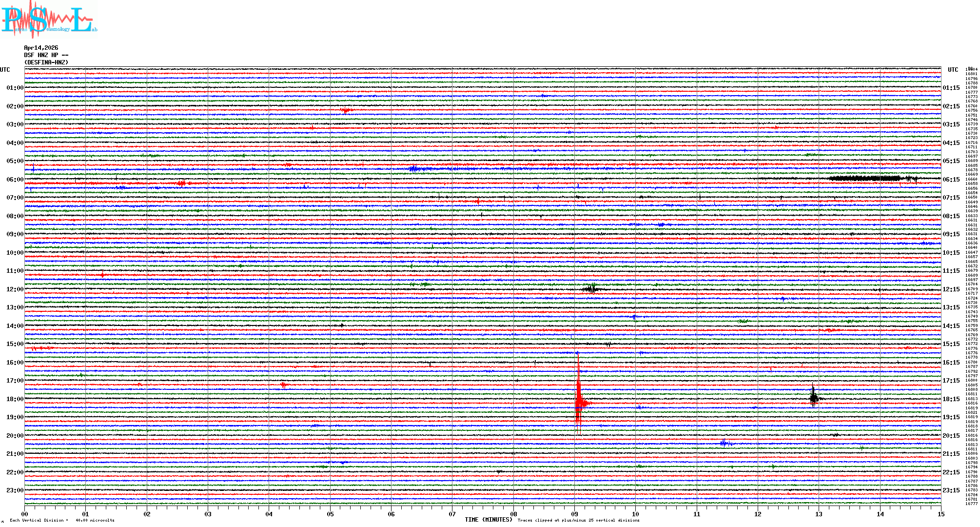Select the 06:00 hour label on the left

coord(15,180)
